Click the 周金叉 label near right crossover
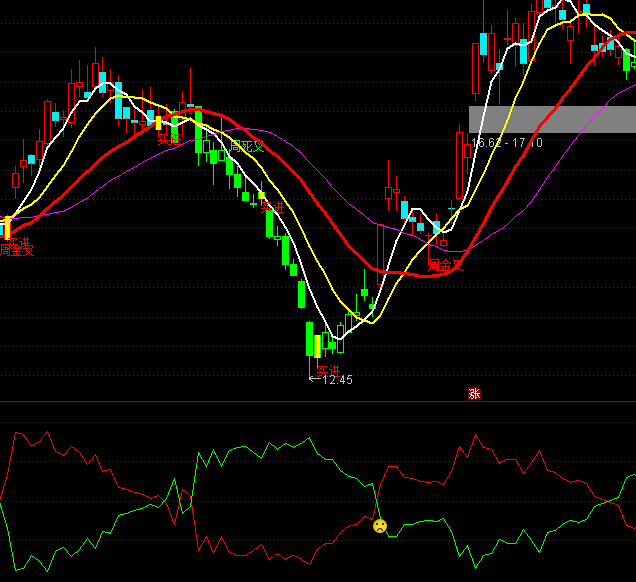Image resolution: width=636 pixels, height=582 pixels. 446,265
